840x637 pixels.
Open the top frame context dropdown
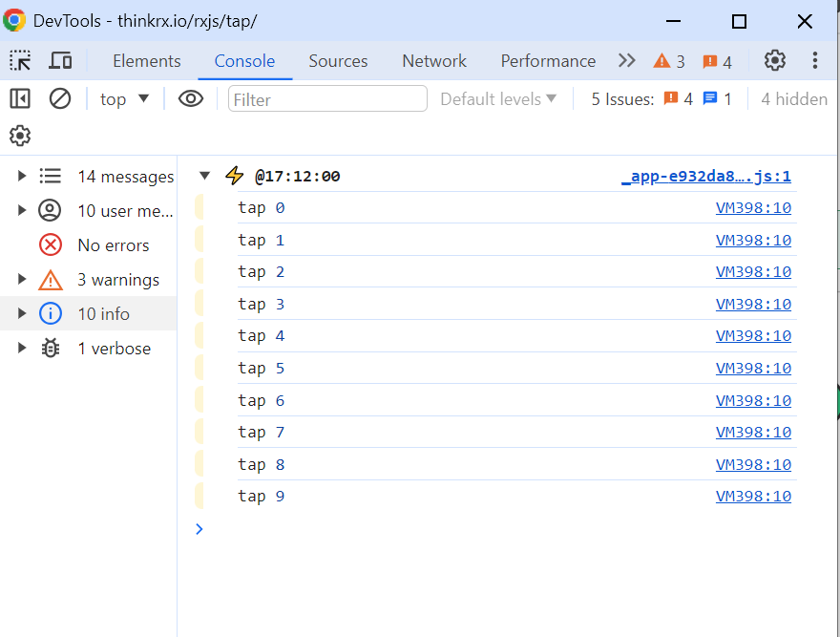tap(122, 98)
